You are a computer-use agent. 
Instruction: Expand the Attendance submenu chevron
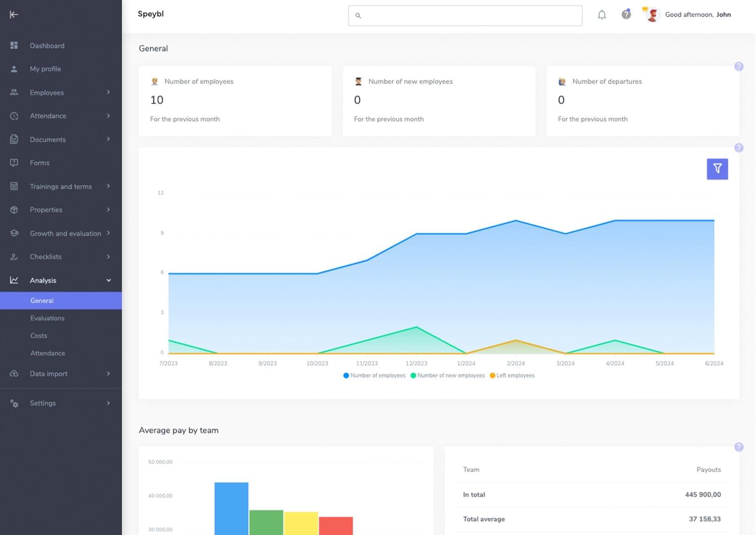pyautogui.click(x=108, y=115)
